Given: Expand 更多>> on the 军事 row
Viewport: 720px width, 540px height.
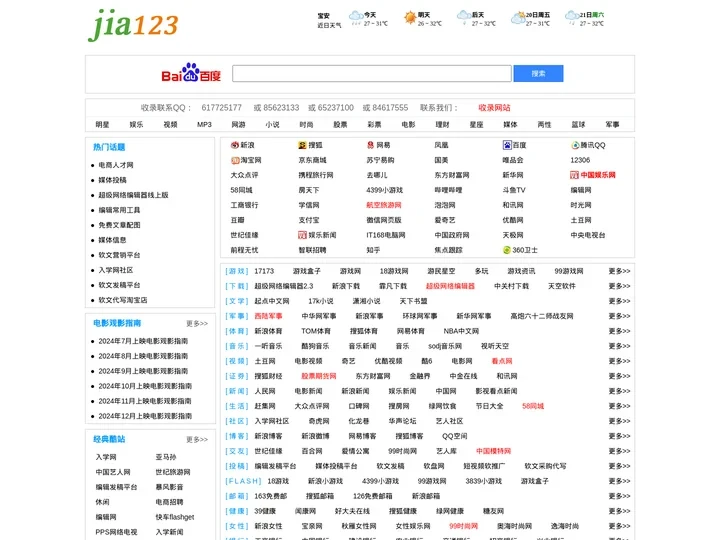Looking at the screenshot, I should (619, 316).
